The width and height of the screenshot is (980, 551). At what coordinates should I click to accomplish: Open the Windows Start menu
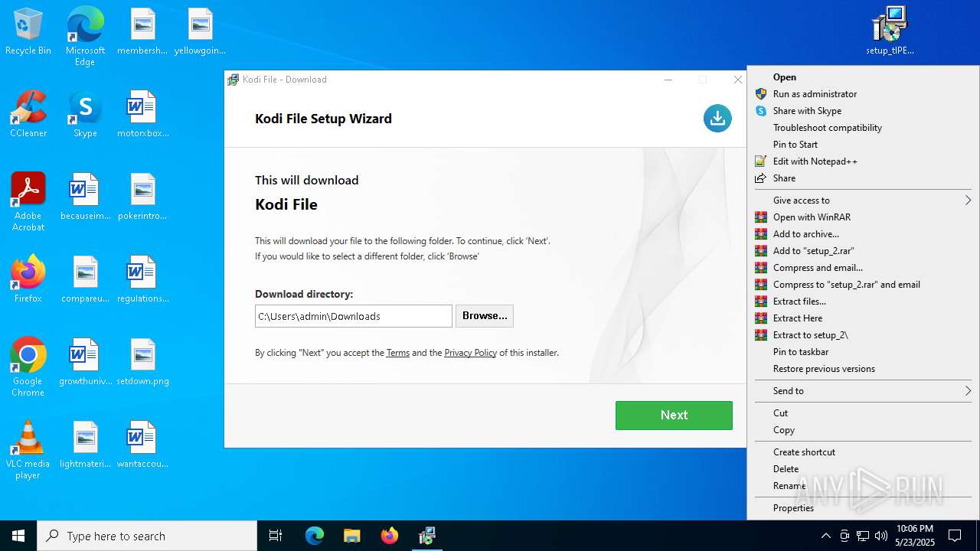tap(18, 536)
